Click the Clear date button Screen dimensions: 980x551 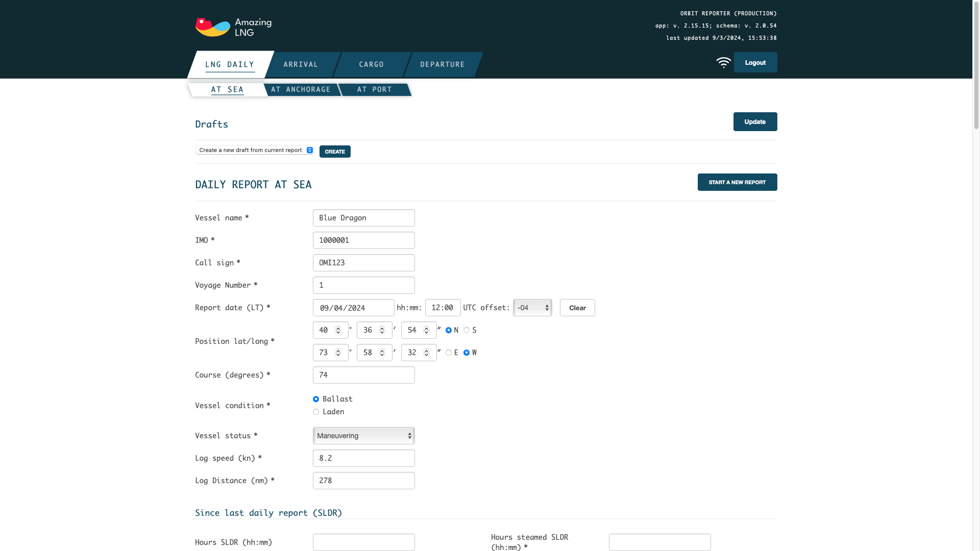point(577,308)
